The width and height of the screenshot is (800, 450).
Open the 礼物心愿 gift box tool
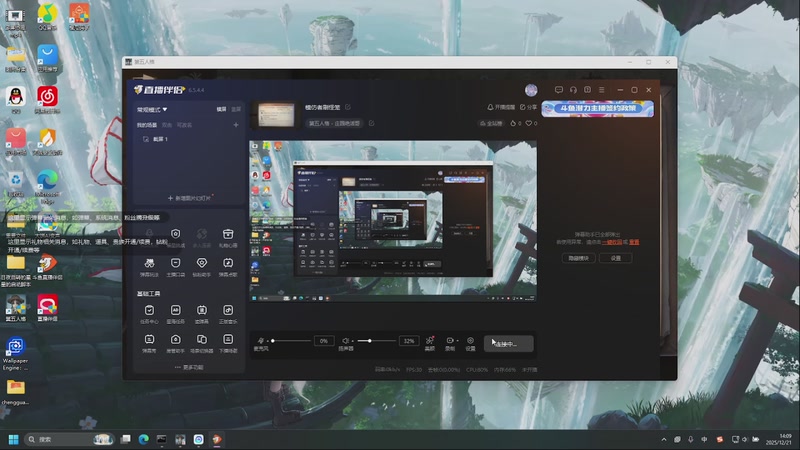(x=228, y=238)
